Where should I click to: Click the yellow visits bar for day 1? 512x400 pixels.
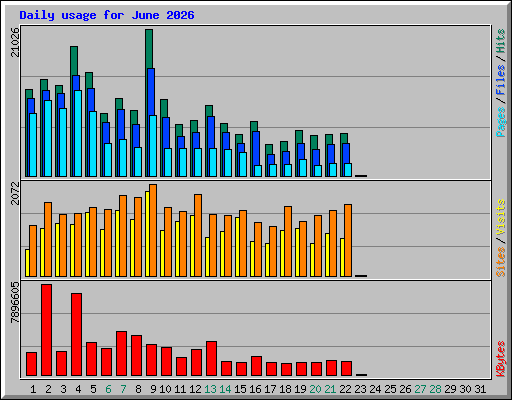coord(27,263)
